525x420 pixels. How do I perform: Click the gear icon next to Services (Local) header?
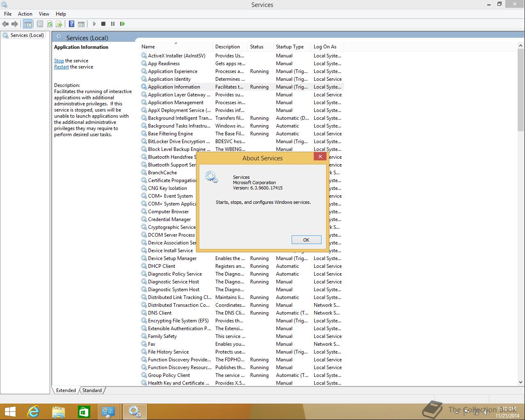tap(59, 37)
